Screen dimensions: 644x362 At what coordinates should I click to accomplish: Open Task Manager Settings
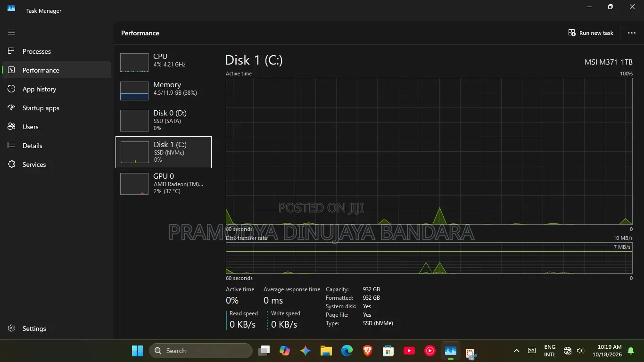point(57,329)
